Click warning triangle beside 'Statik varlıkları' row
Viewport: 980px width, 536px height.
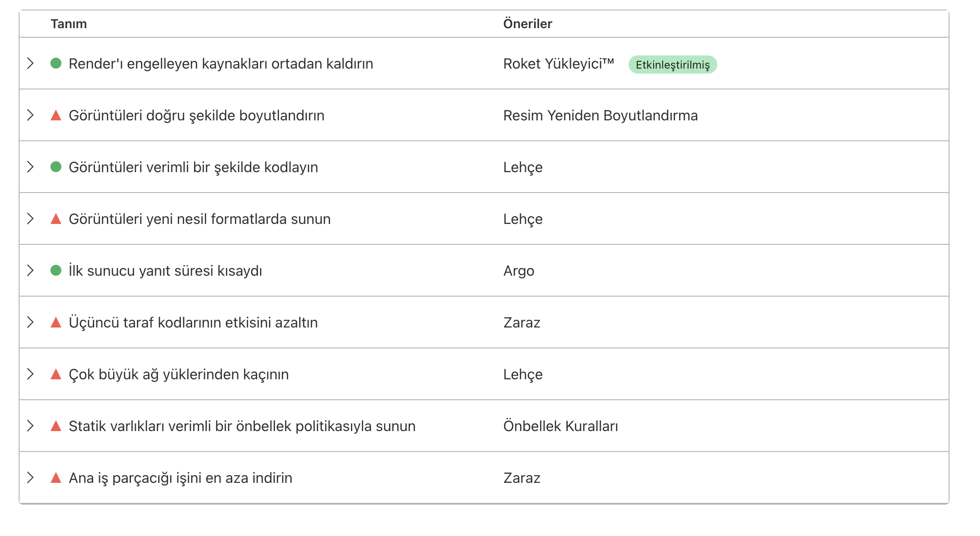(56, 426)
